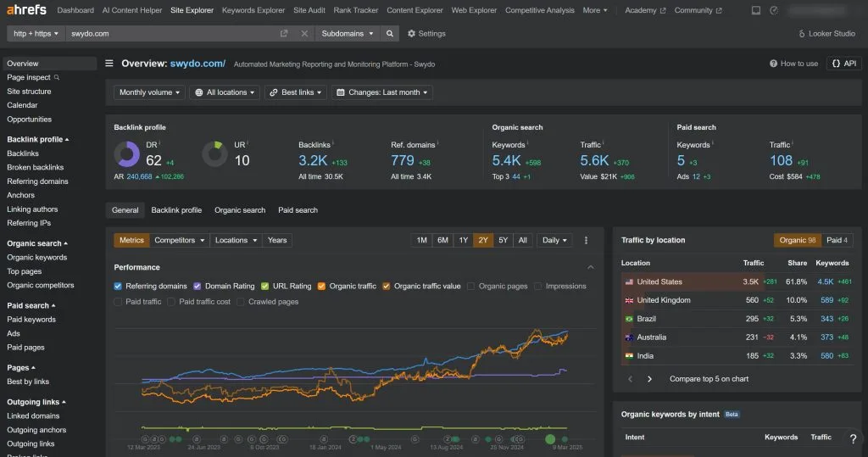Toggle Referring domains checkbox
The width and height of the screenshot is (868, 457).
point(117,286)
